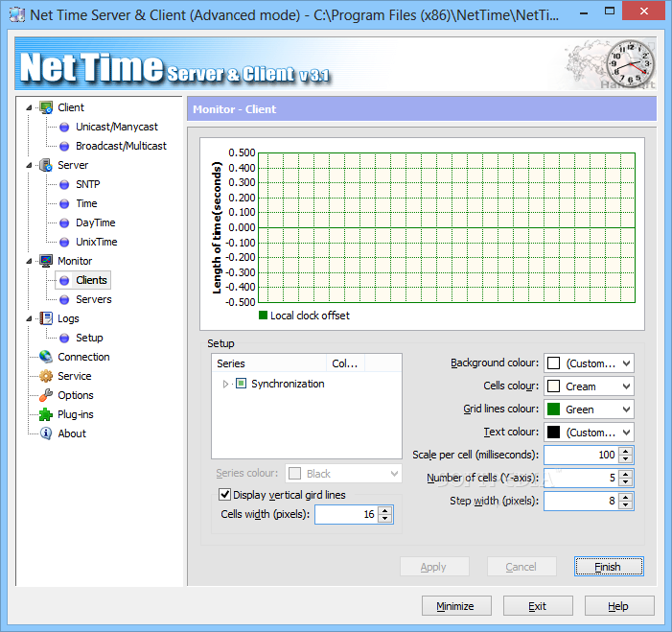
Task: Click the Options wrench icon
Action: click(46, 395)
